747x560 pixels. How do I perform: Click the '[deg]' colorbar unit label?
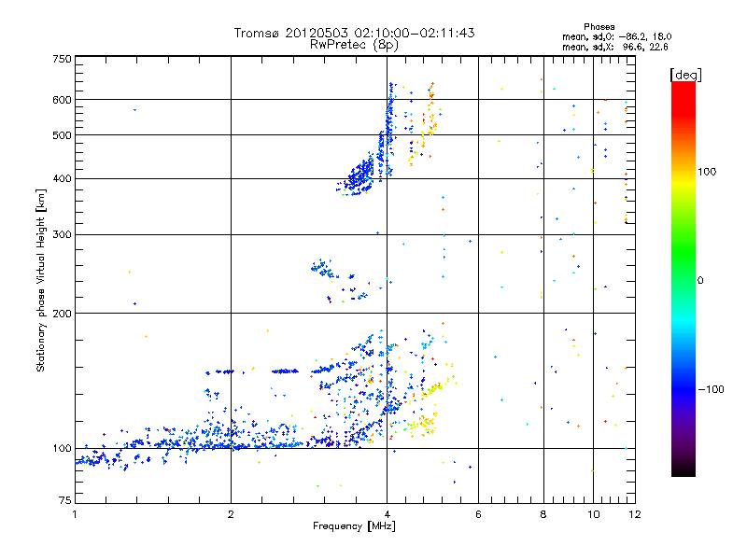685,75
